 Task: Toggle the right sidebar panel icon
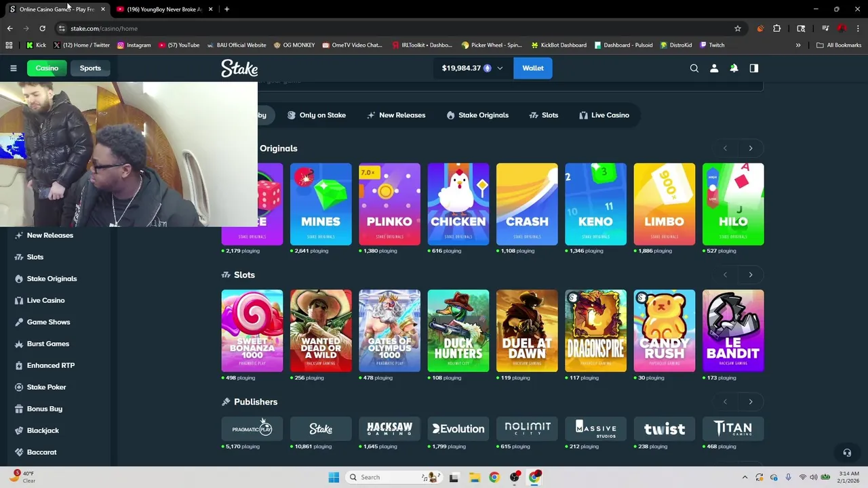pyautogui.click(x=753, y=68)
